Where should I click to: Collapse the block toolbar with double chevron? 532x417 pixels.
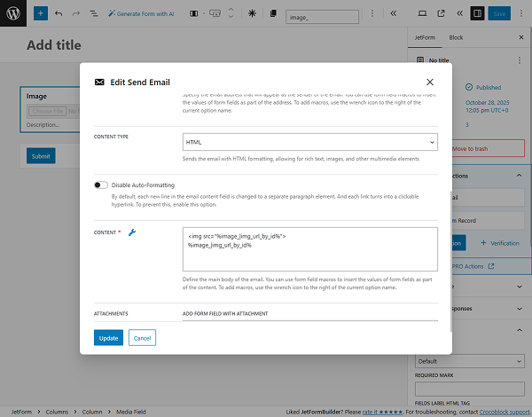394,13
